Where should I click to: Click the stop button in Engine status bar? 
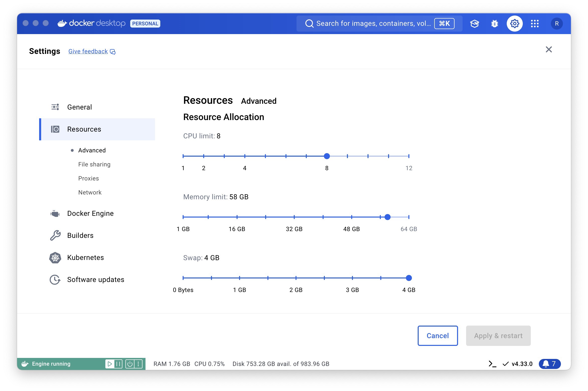click(131, 363)
